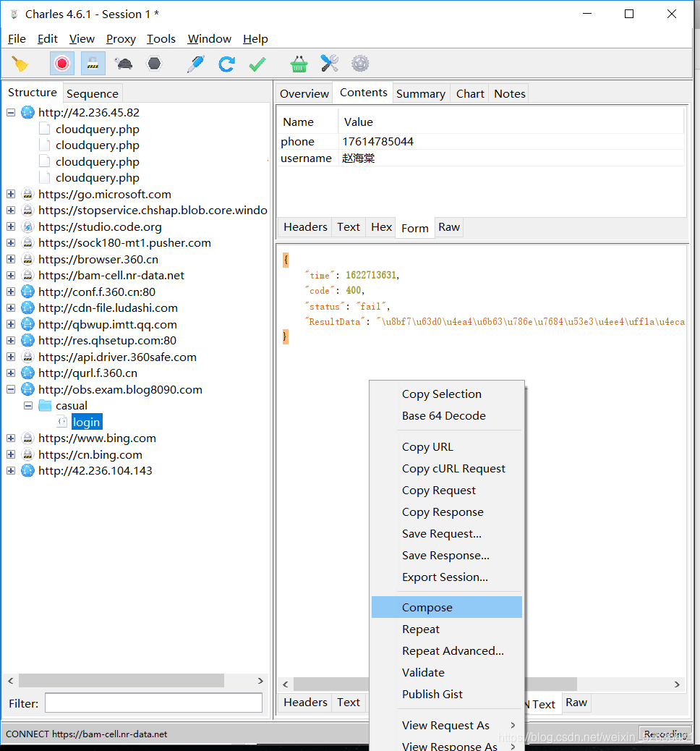Screen dimensions: 700x751
Task: Click the blue Repeat arrow icon
Action: click(226, 64)
